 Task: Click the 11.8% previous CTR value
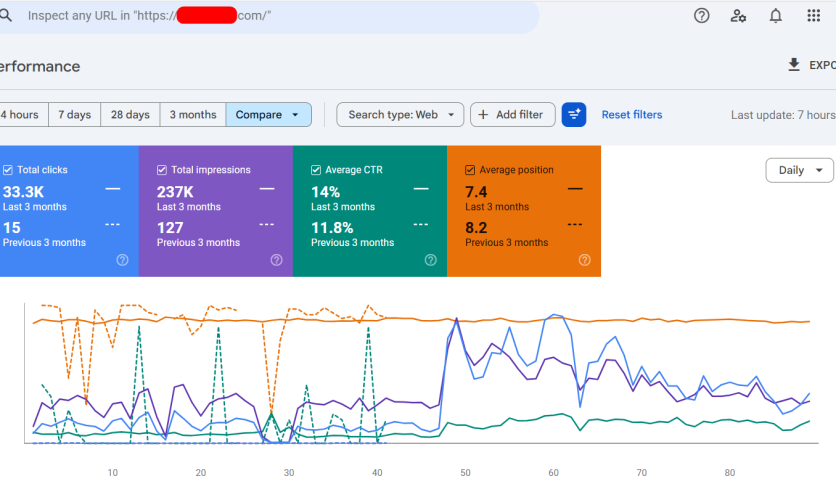point(332,228)
